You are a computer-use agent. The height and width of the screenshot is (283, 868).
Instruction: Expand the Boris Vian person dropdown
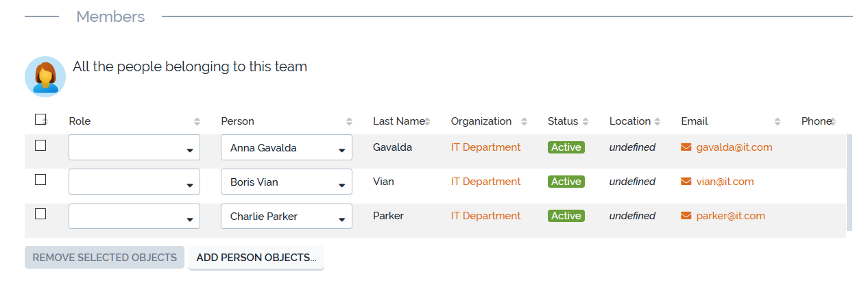point(287,182)
